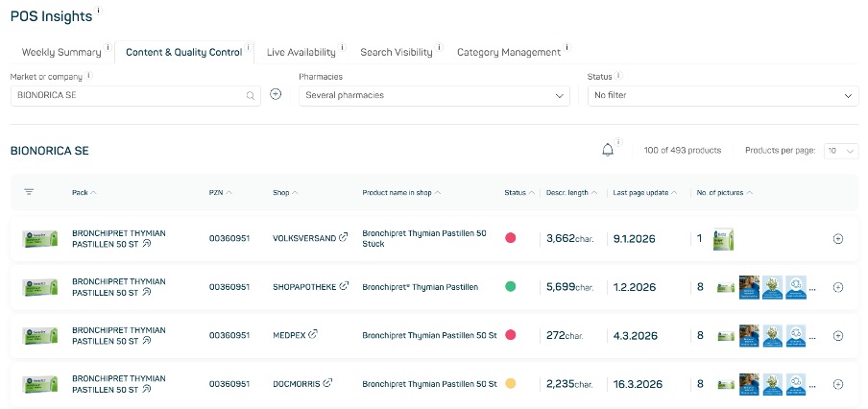
Task: Open DOCMORRIS external shop link
Action: pyautogui.click(x=327, y=382)
